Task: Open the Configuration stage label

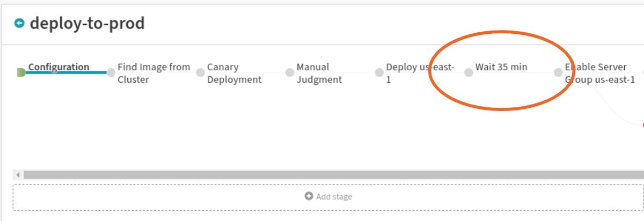Action: tap(58, 67)
